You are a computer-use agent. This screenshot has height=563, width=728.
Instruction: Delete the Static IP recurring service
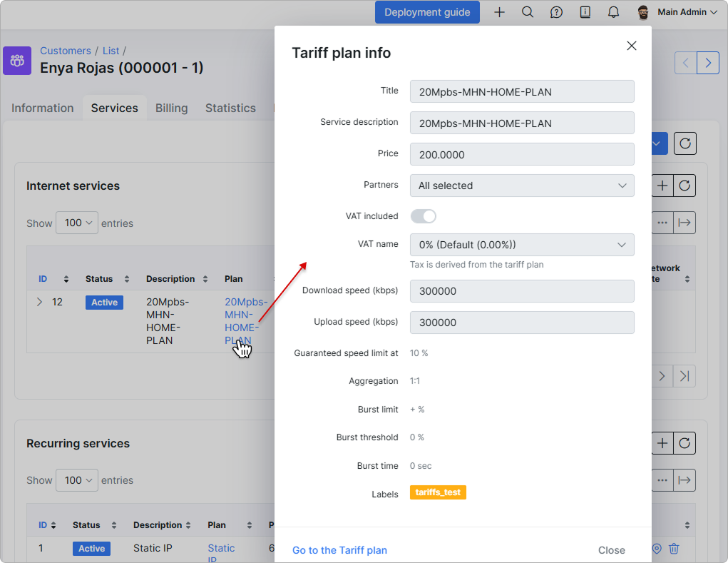tap(674, 549)
